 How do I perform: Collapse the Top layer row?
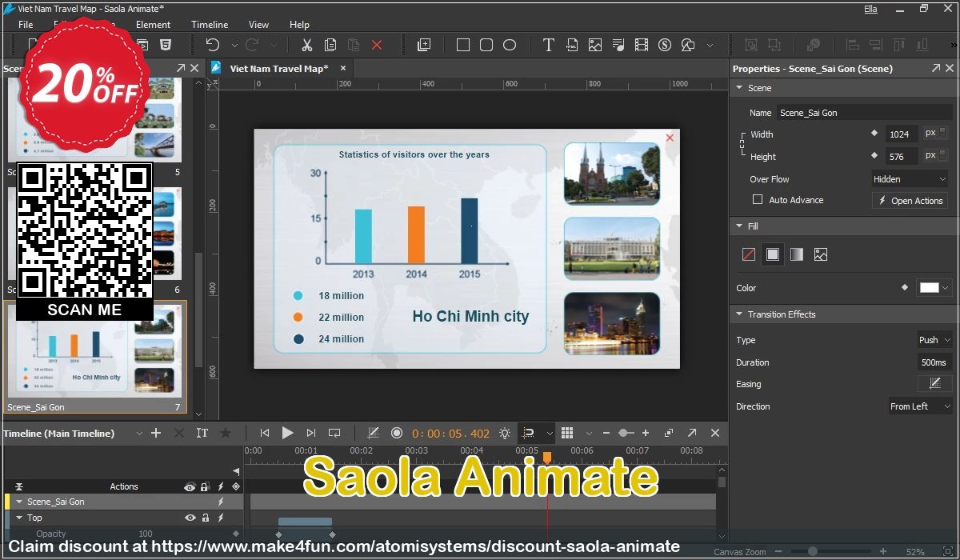[19, 518]
